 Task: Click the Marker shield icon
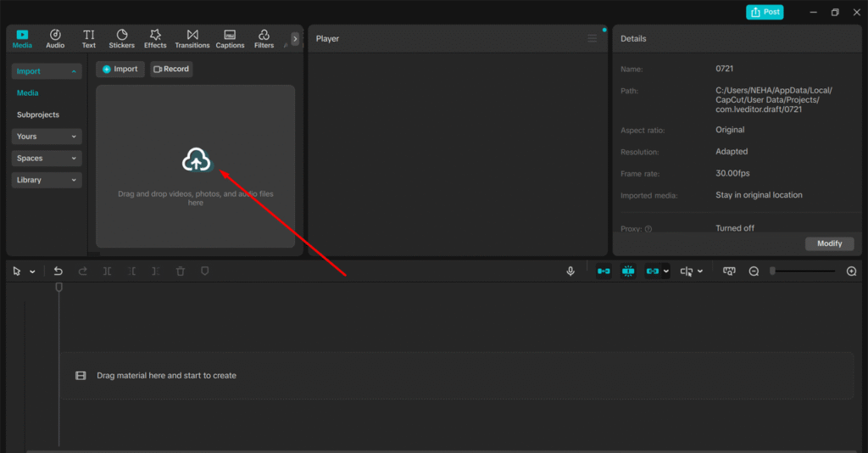[205, 271]
